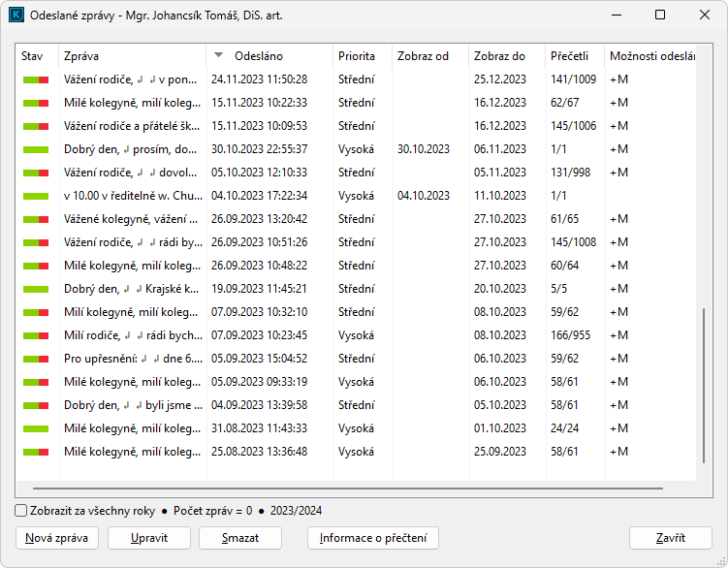Screen dimensions: 728x568
Task: Click status icon of the 25.08.2023 message
Action: [x=36, y=452]
